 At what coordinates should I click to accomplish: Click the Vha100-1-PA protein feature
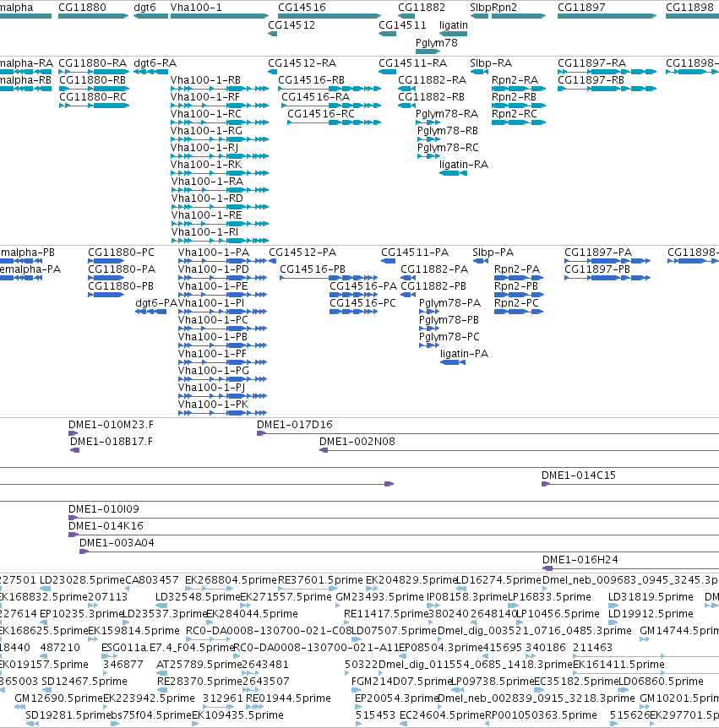(x=222, y=261)
